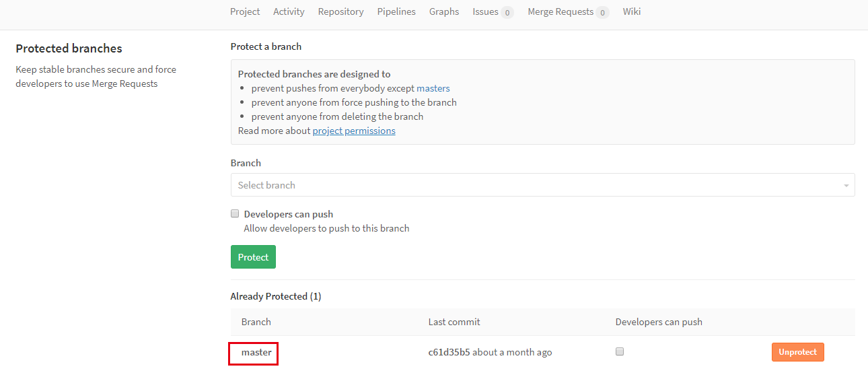This screenshot has width=868, height=377.
Task: Open the project permissions link
Action: 354,131
